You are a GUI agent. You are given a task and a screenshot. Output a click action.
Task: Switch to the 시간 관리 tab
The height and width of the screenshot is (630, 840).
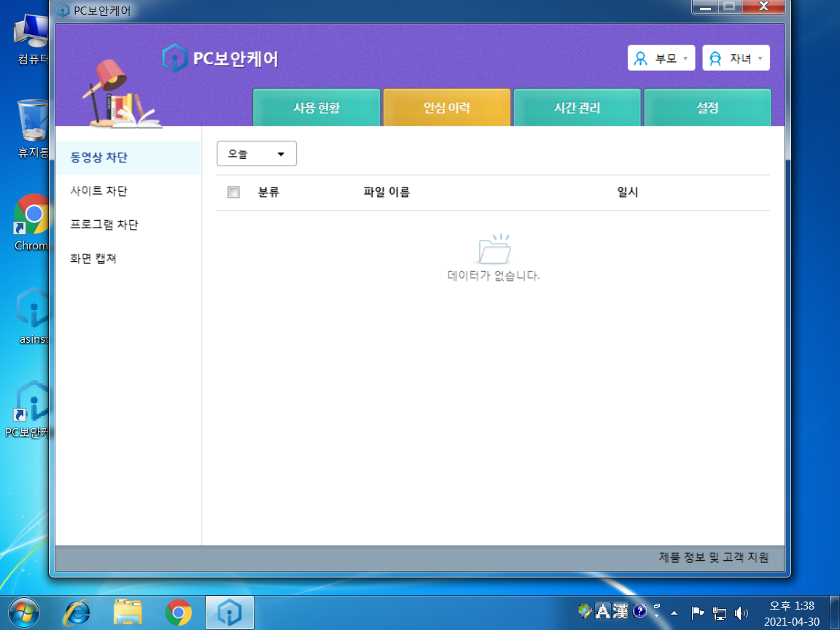(577, 108)
